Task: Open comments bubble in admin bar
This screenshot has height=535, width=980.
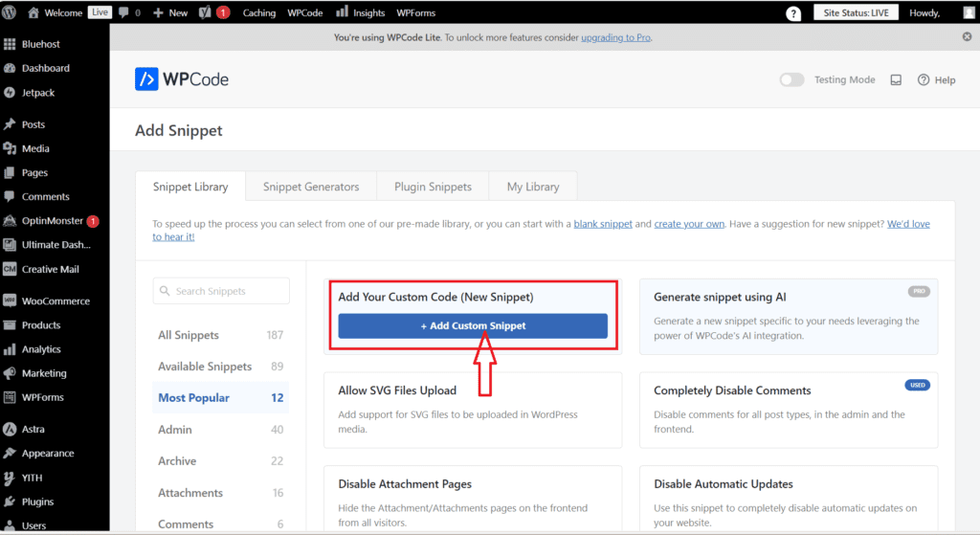Action: [x=123, y=12]
